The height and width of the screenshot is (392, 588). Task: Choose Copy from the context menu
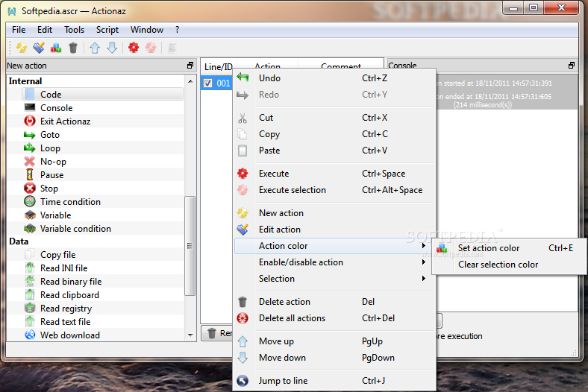334,134
